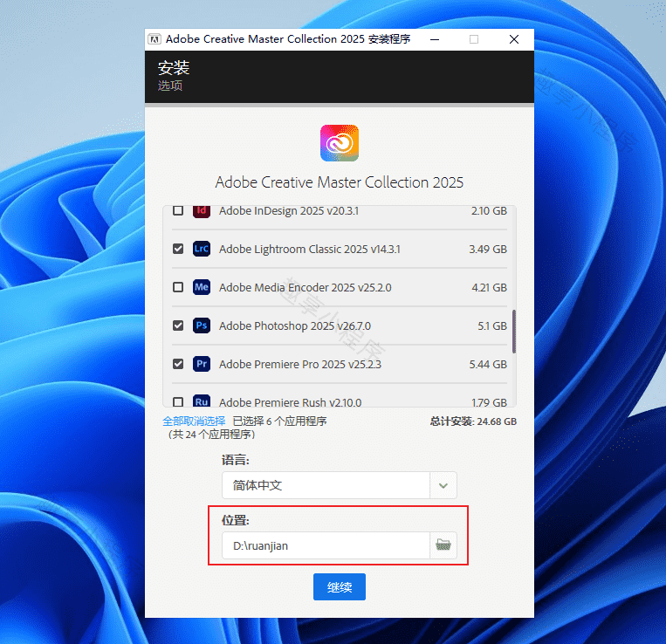
Task: Click the 3.49 GB size value
Action: 488,250
